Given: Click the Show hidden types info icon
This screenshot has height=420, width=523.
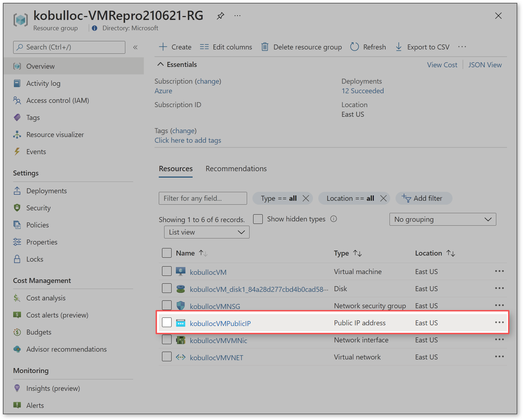Looking at the screenshot, I should (x=334, y=219).
